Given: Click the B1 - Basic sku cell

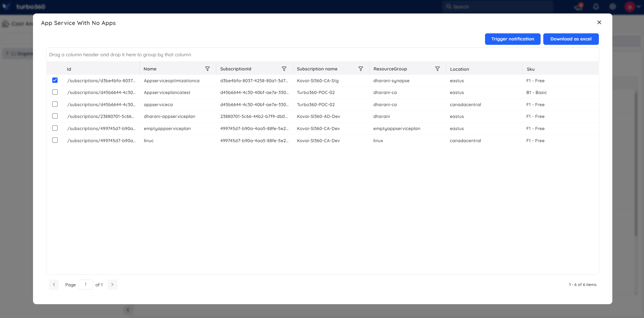Looking at the screenshot, I should tap(537, 92).
